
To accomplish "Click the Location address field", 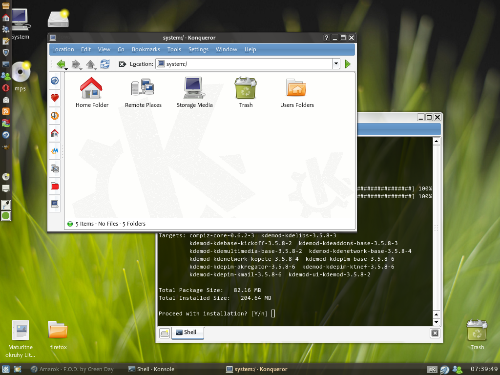I will click(x=244, y=64).
